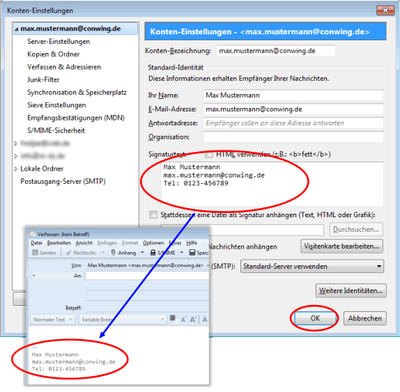Select S/MIME-Sicherheit in the sidebar

pyautogui.click(x=56, y=130)
